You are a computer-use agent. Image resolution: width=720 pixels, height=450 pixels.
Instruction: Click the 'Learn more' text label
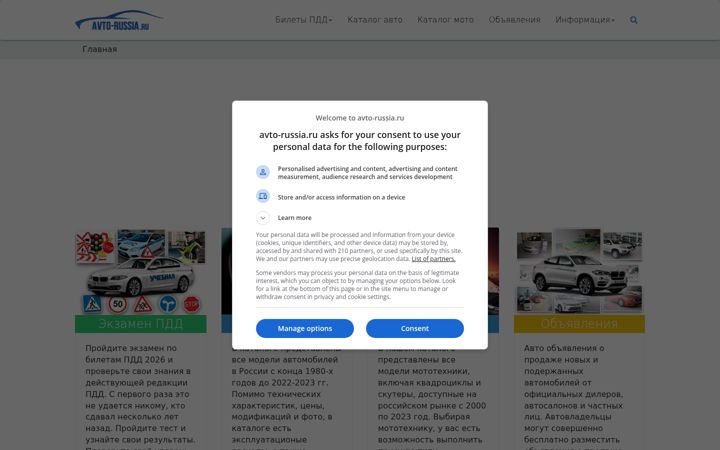(294, 218)
